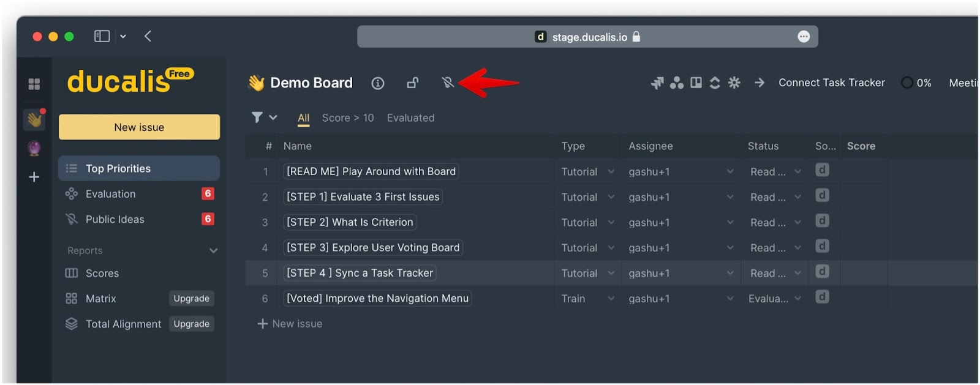Image resolution: width=980 pixels, height=385 pixels.
Task: Click the lock icon in address bar
Action: (x=636, y=37)
